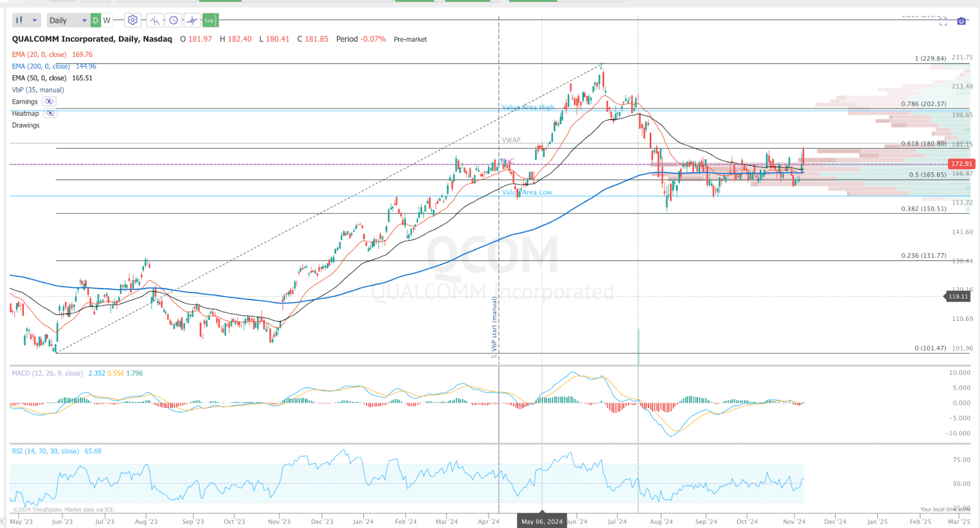
Task: Click the May 06, 2024 date marker
Action: tap(542, 521)
